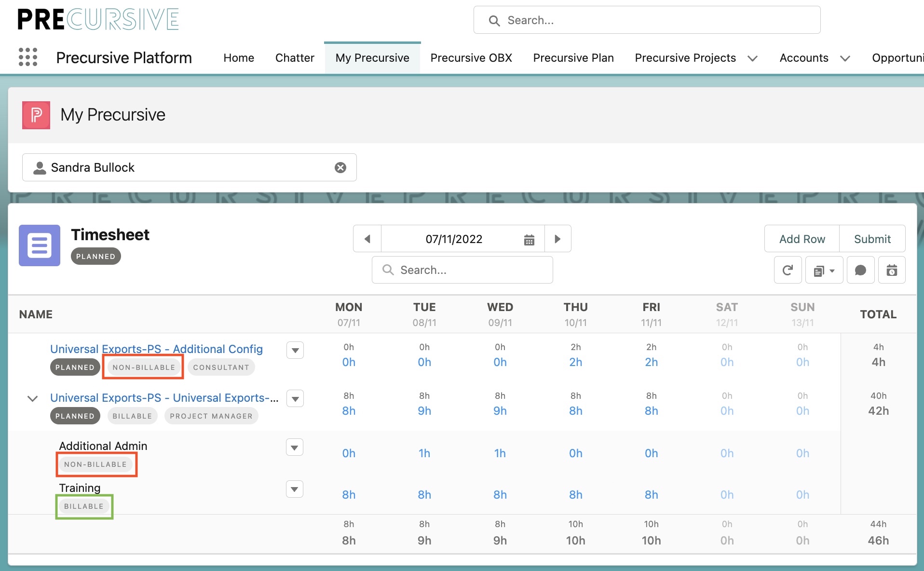Clear Sandra Bullock from user field
This screenshot has width=924, height=571.
[340, 167]
